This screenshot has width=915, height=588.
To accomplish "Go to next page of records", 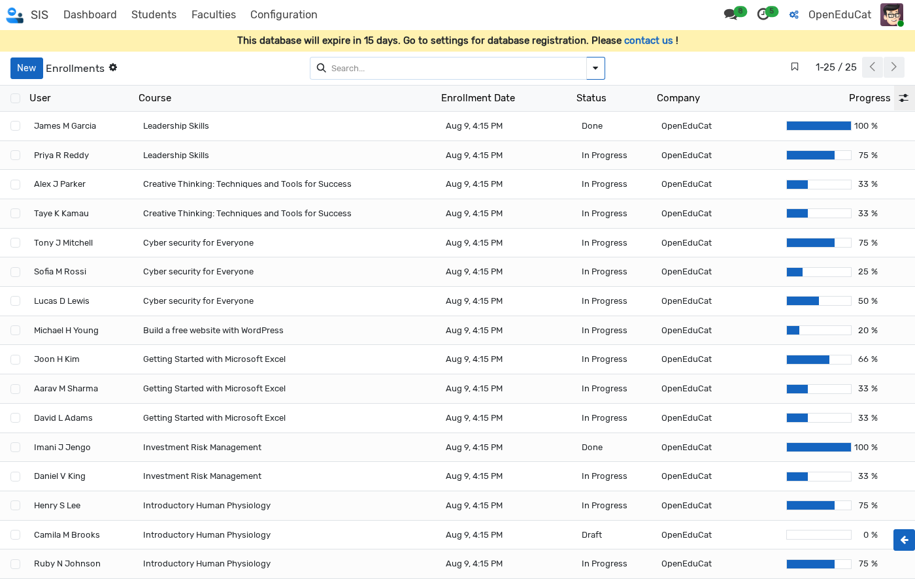I will [894, 67].
